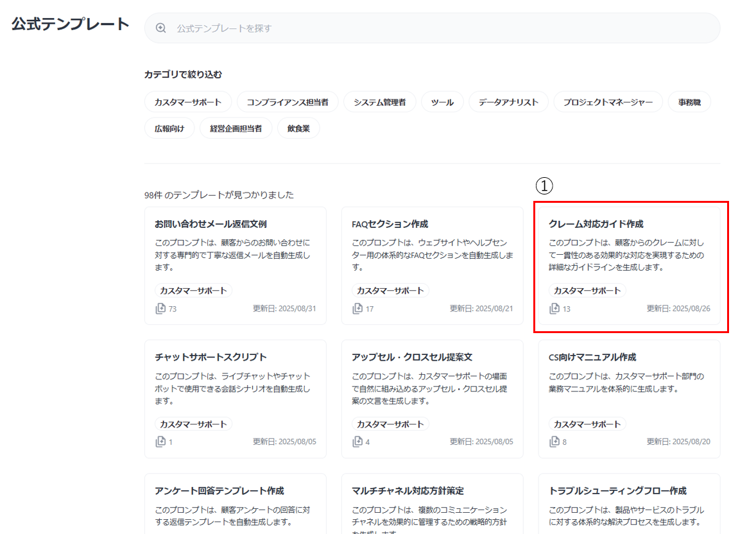The image size is (756, 534).
Task: Click the カスタマーサポート tag on FAQセクション作成
Action: tap(390, 290)
